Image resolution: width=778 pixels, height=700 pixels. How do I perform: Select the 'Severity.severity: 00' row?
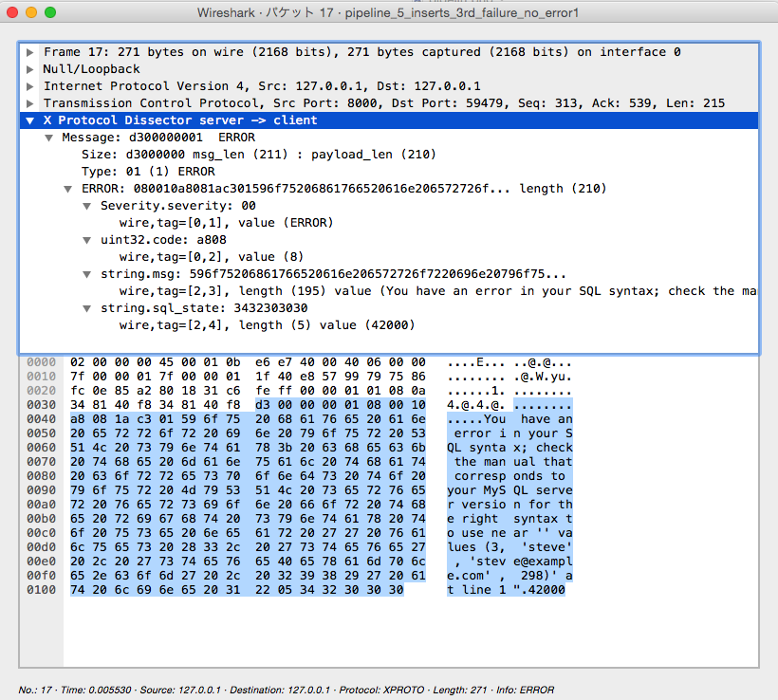[389, 206]
